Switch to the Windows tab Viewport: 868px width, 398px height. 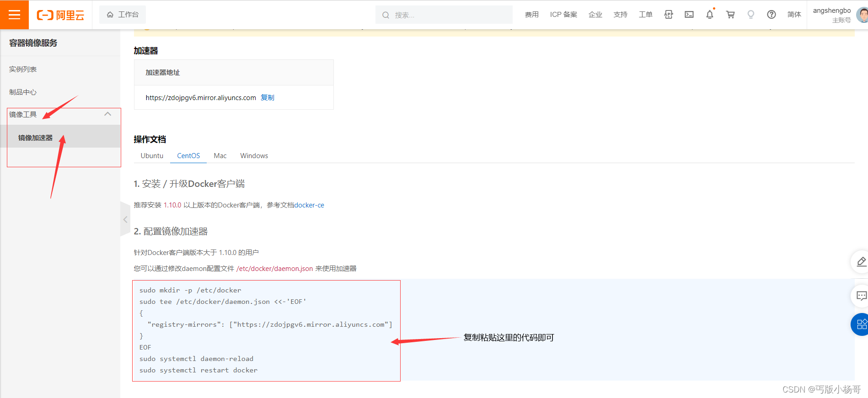(x=254, y=156)
